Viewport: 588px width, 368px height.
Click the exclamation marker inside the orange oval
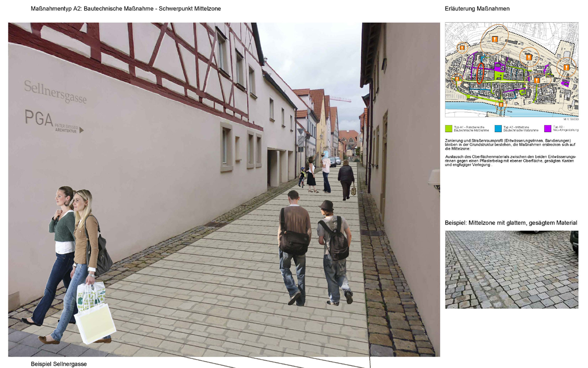pos(536,80)
